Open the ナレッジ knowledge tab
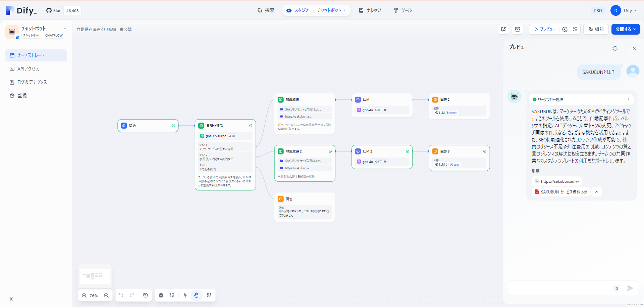The height and width of the screenshot is (307, 644). (x=370, y=10)
